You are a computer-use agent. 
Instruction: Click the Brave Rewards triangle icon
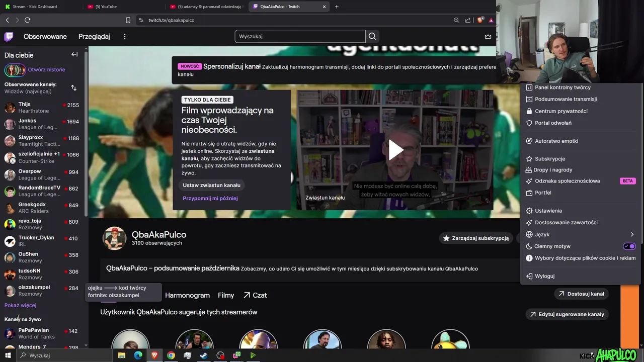(491, 20)
